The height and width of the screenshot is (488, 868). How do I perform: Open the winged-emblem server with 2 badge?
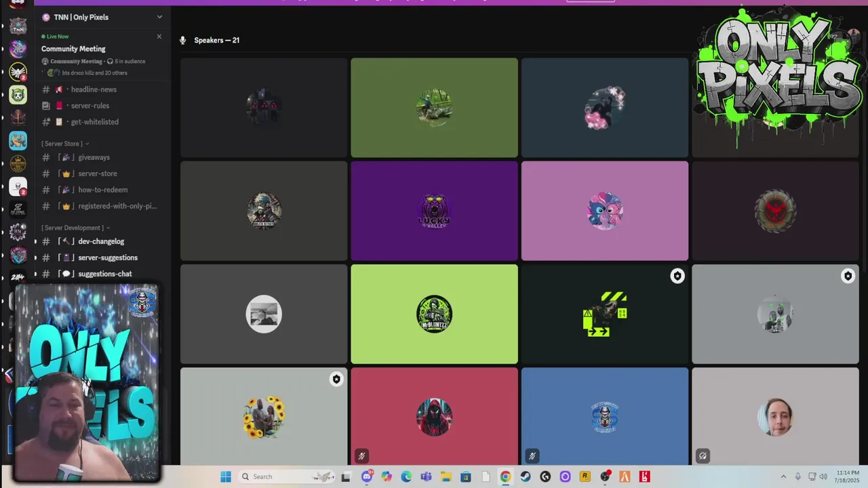coord(18,72)
